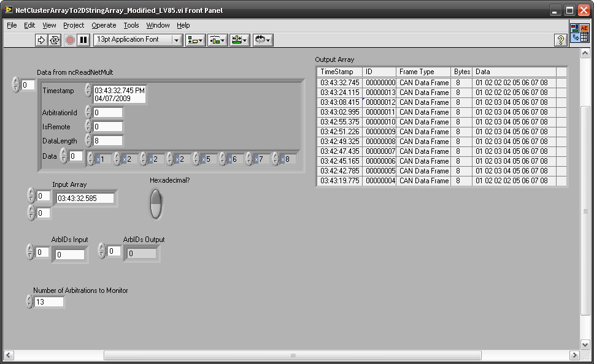This screenshot has width=594, height=364.
Task: Click the Frame Type column header
Action: tap(423, 72)
